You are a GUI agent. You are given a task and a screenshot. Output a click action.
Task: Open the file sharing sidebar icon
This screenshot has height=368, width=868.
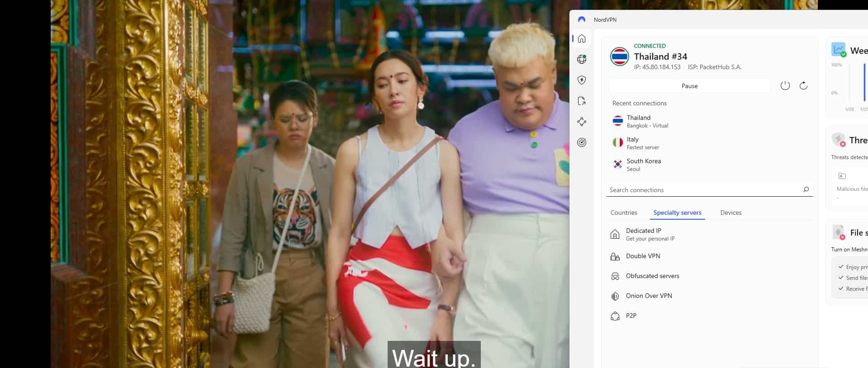click(582, 101)
